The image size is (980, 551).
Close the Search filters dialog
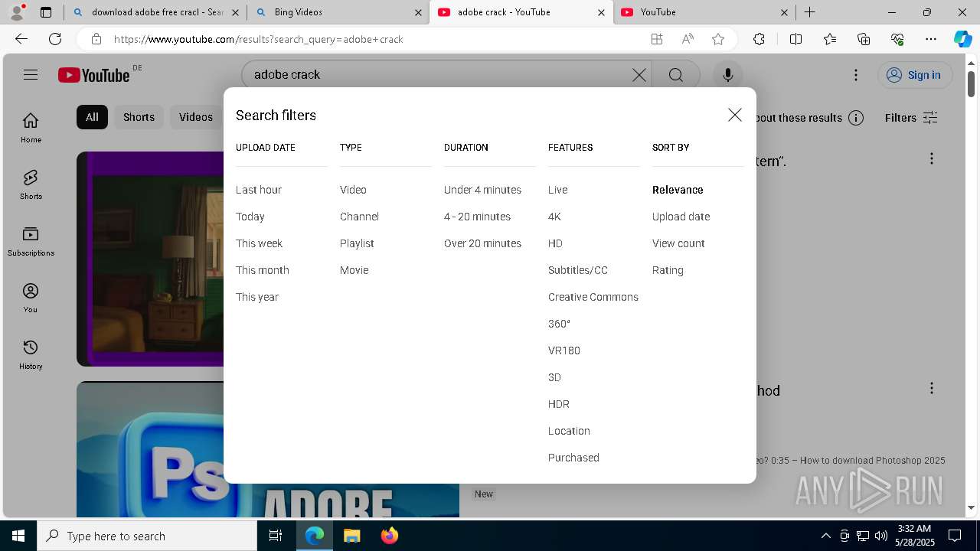pyautogui.click(x=735, y=115)
